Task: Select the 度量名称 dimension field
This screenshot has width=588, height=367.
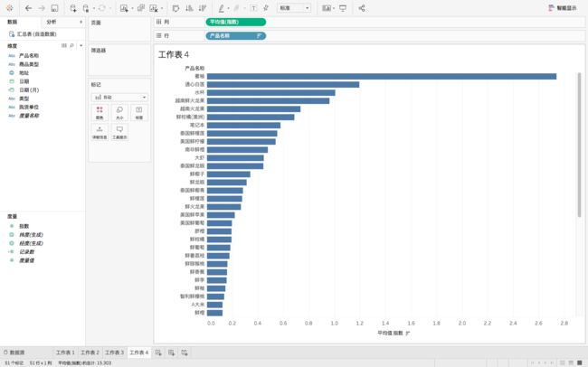Action: tap(29, 116)
